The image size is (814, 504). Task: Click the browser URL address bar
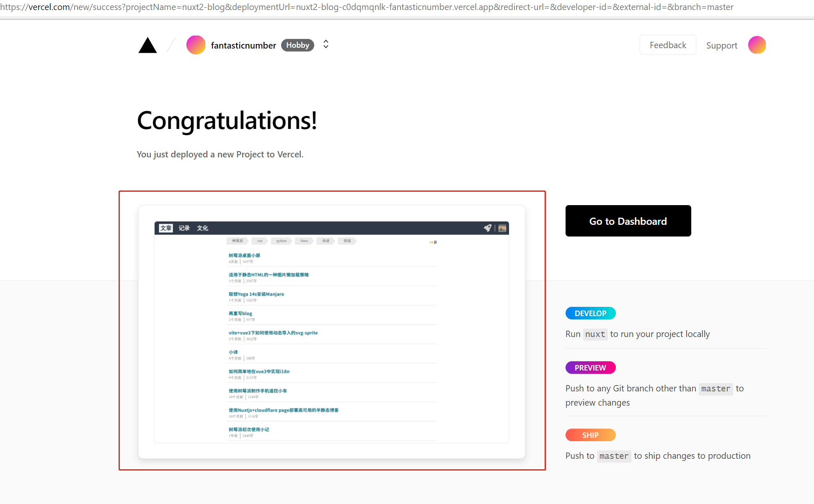click(367, 7)
